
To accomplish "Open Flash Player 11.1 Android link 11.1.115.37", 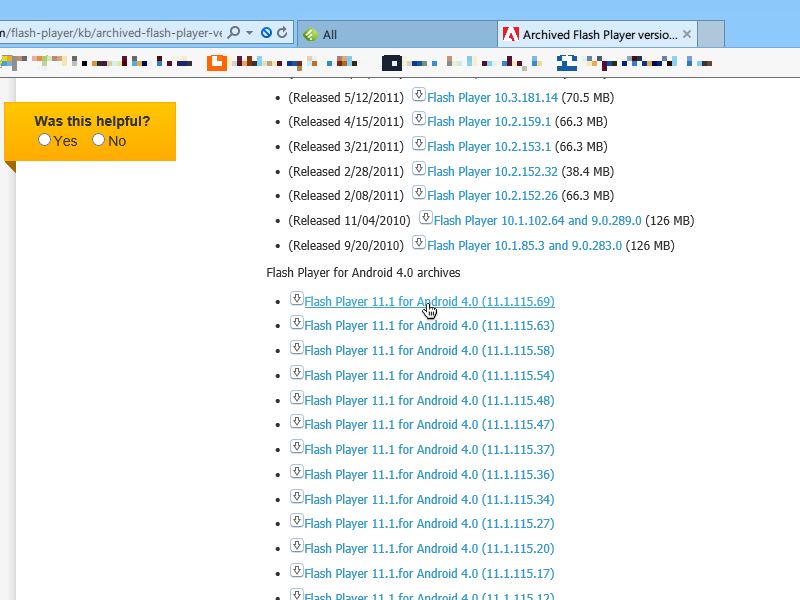I will pyautogui.click(x=429, y=450).
